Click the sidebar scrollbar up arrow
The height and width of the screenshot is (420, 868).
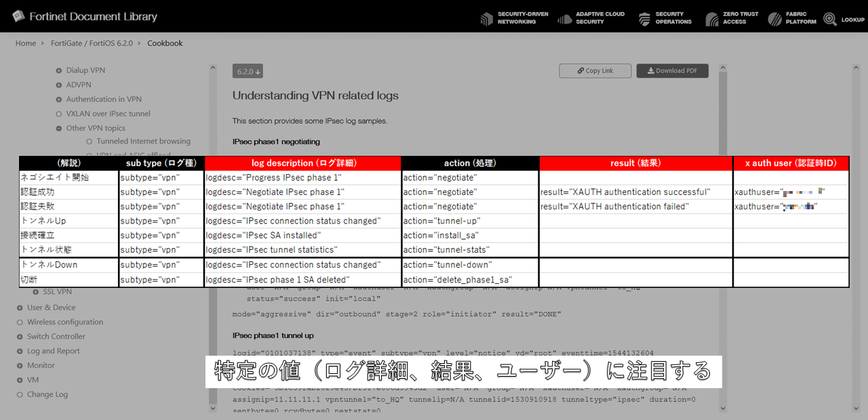pyautogui.click(x=213, y=69)
